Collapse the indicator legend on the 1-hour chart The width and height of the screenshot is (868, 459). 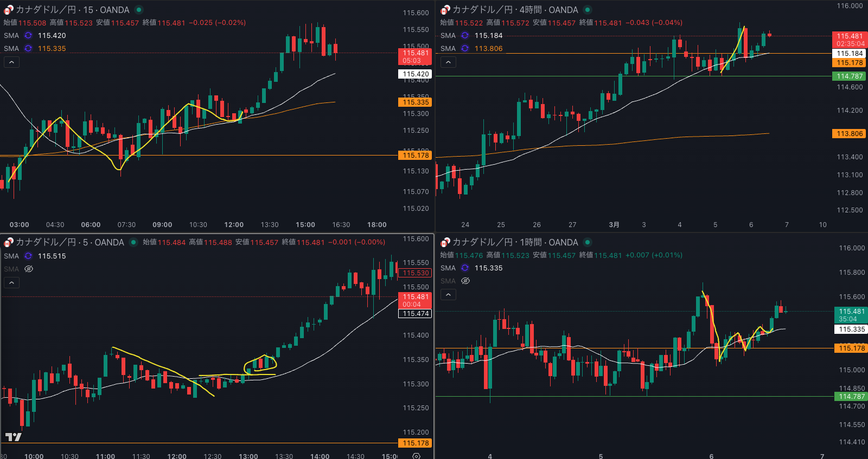(x=448, y=294)
